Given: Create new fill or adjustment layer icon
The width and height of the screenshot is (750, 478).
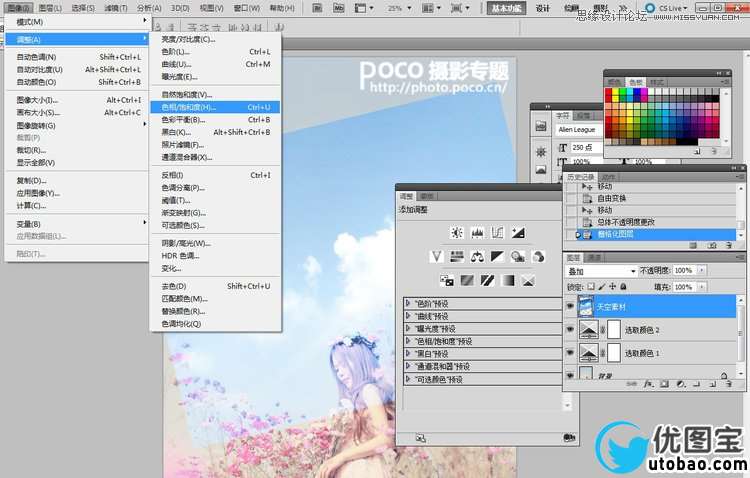Looking at the screenshot, I should [680, 384].
